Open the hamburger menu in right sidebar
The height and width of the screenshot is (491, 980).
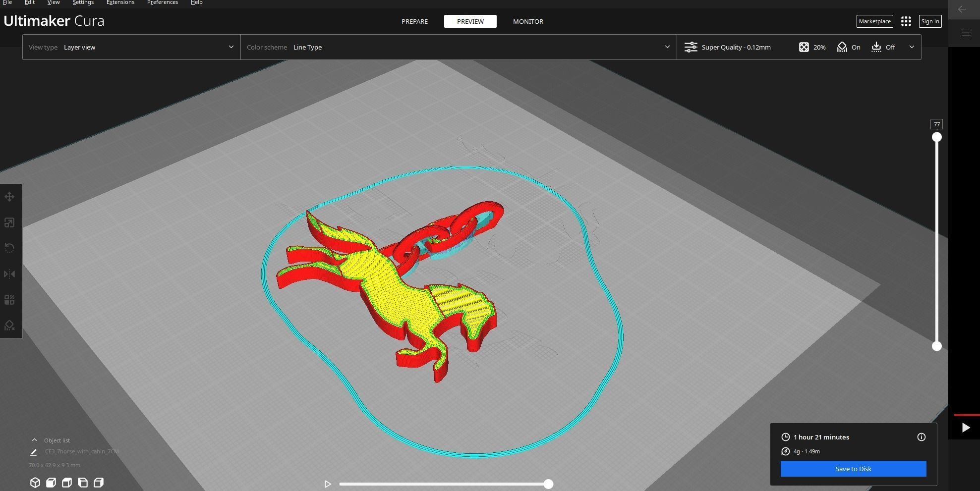(966, 33)
